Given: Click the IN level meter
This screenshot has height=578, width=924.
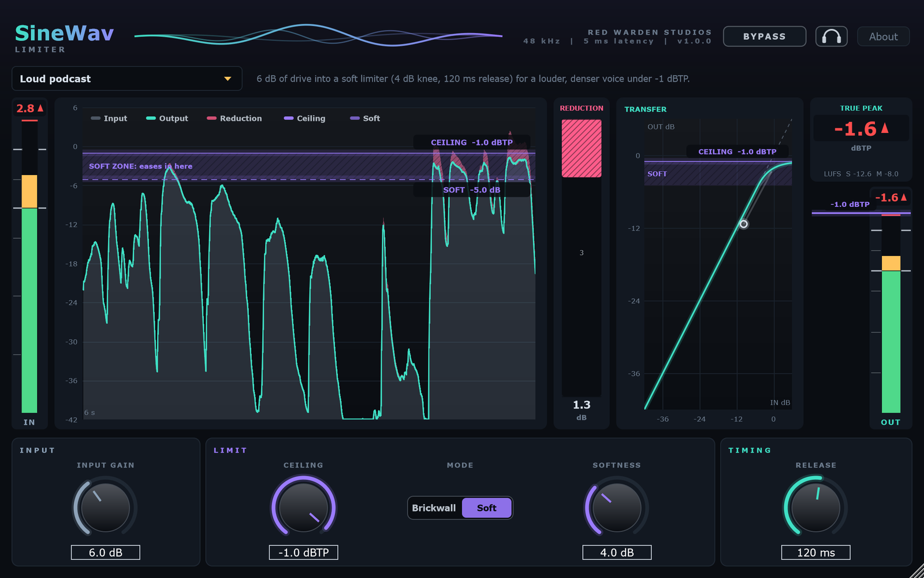Looking at the screenshot, I should [x=29, y=266].
